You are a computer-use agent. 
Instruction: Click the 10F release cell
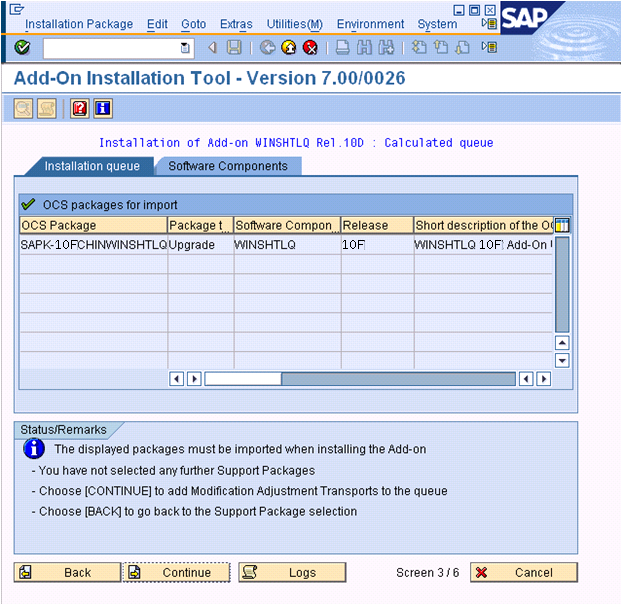pos(377,245)
